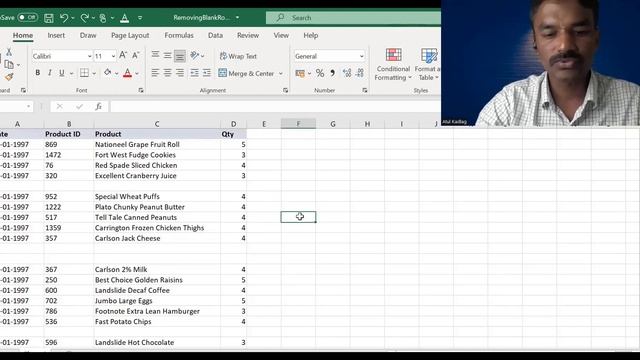Toggle Bold formatting
The width and height of the screenshot is (640, 360).
click(38, 73)
